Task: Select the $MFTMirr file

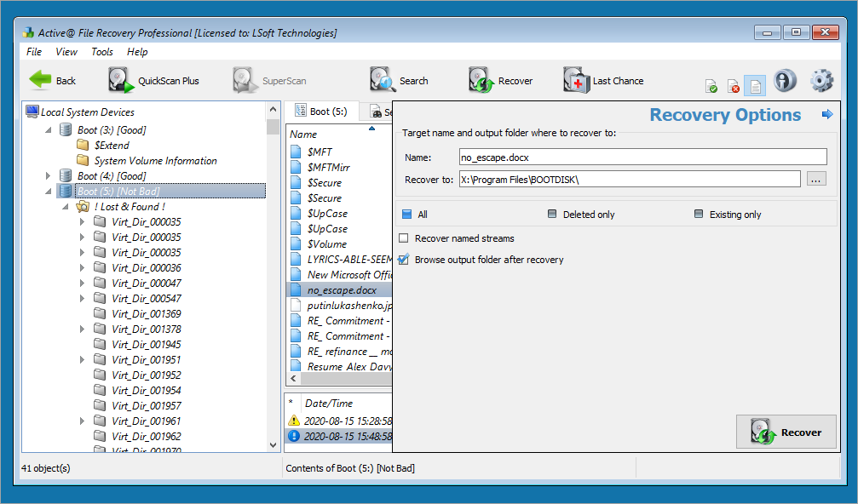Action: point(328,167)
